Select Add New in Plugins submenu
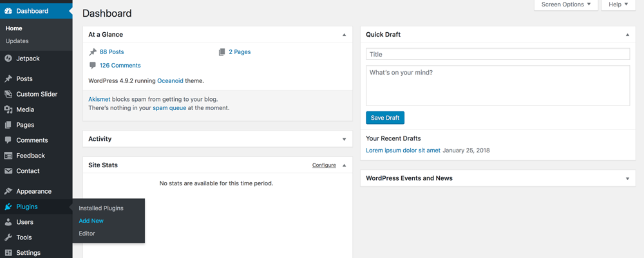Screen dimensions: 644x258 coord(91,221)
